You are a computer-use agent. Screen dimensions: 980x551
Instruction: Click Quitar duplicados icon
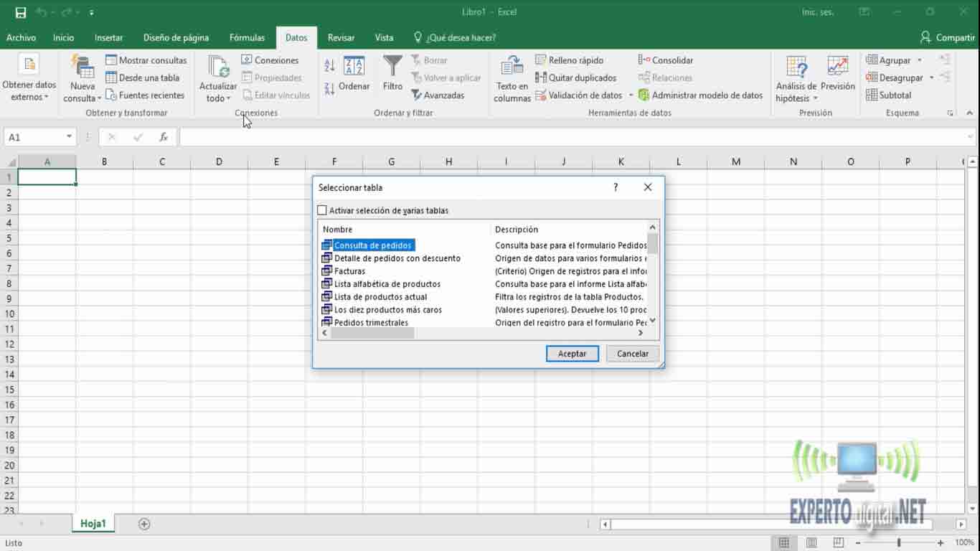coord(541,77)
